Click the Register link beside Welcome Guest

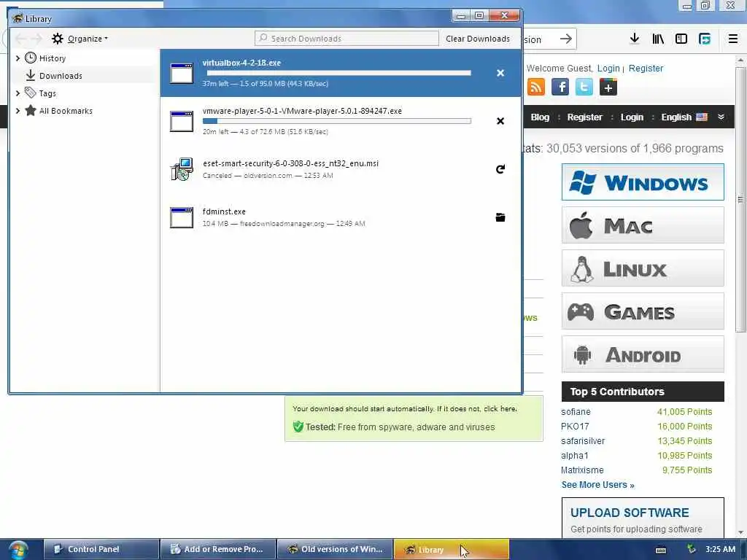(646, 68)
